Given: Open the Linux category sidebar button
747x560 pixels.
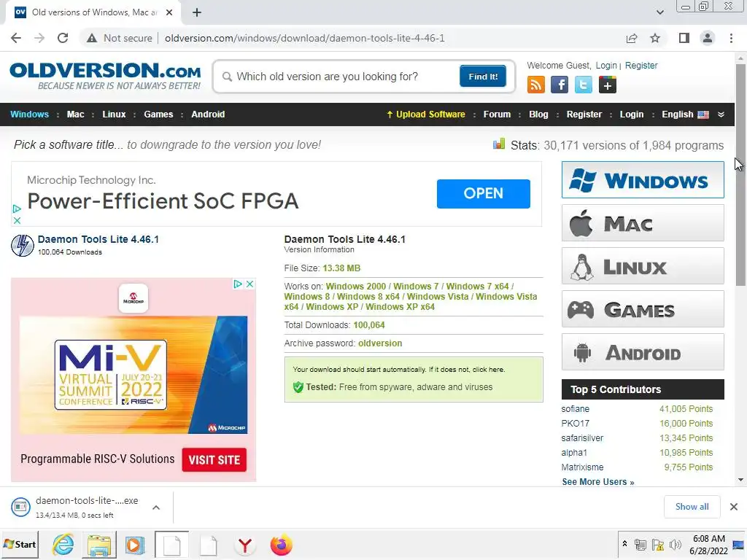Looking at the screenshot, I should [x=643, y=265].
